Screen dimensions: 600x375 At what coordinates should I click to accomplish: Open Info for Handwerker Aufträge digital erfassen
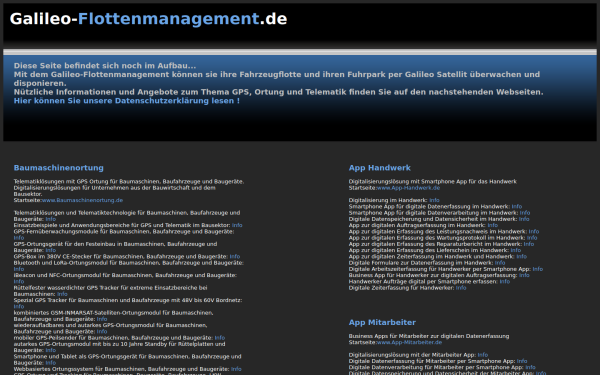pyautogui.click(x=505, y=282)
